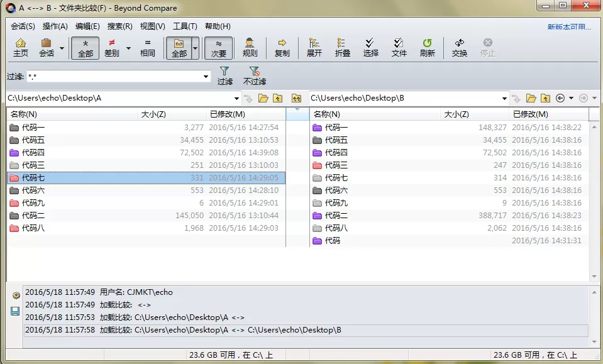Click the right pane forward arrow icon

point(584,99)
